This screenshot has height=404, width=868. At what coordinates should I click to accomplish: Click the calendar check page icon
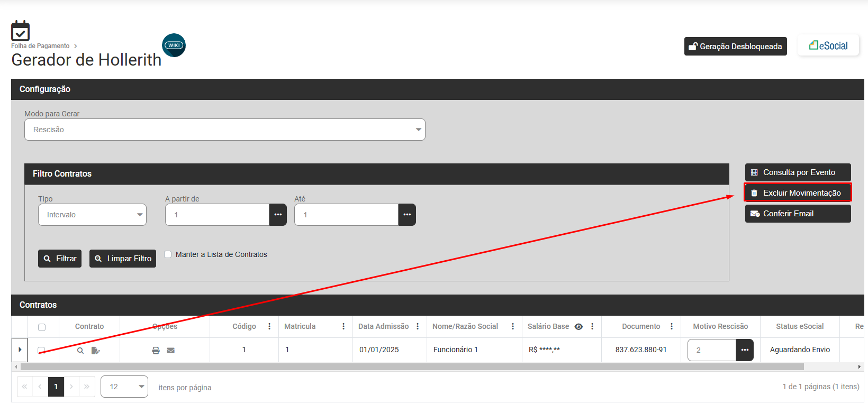click(x=20, y=31)
